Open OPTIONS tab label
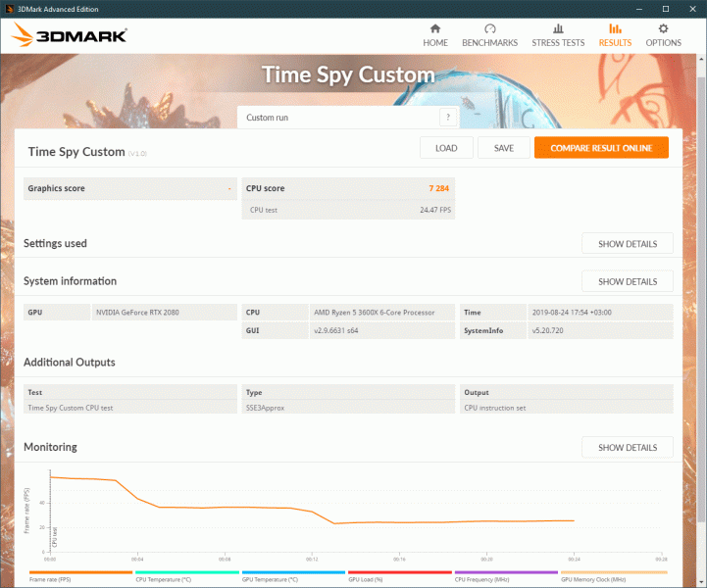 663,43
